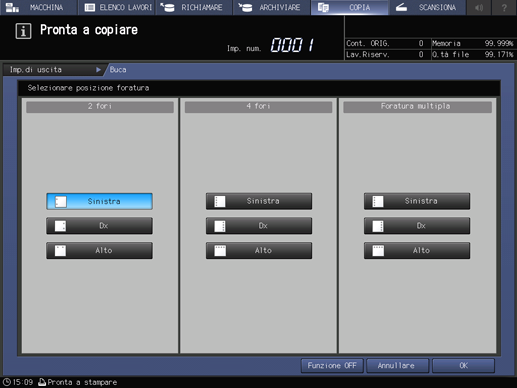
Task: Click the 4 fori Alto page icon
Action: click(220, 251)
